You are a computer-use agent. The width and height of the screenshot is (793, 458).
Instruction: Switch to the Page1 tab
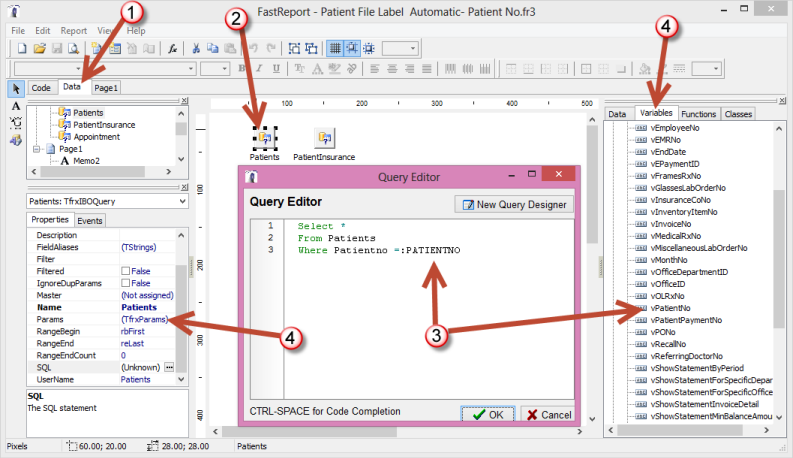click(106, 88)
